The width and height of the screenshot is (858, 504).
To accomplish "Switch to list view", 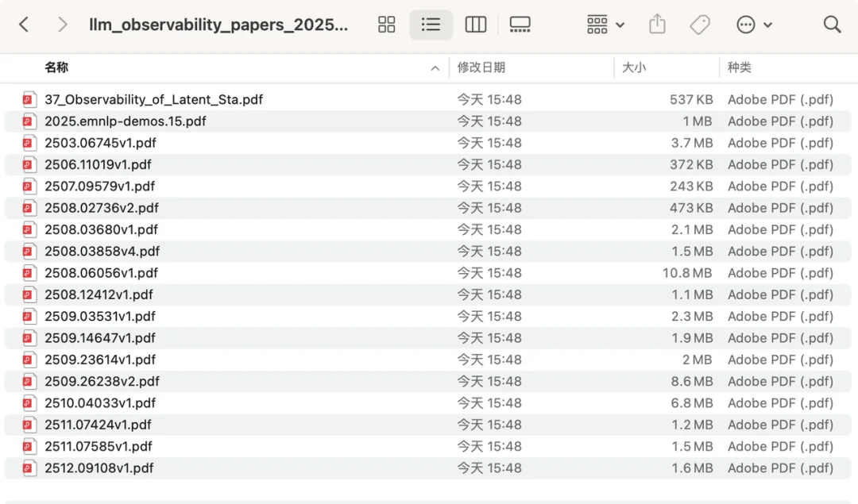I will click(431, 25).
